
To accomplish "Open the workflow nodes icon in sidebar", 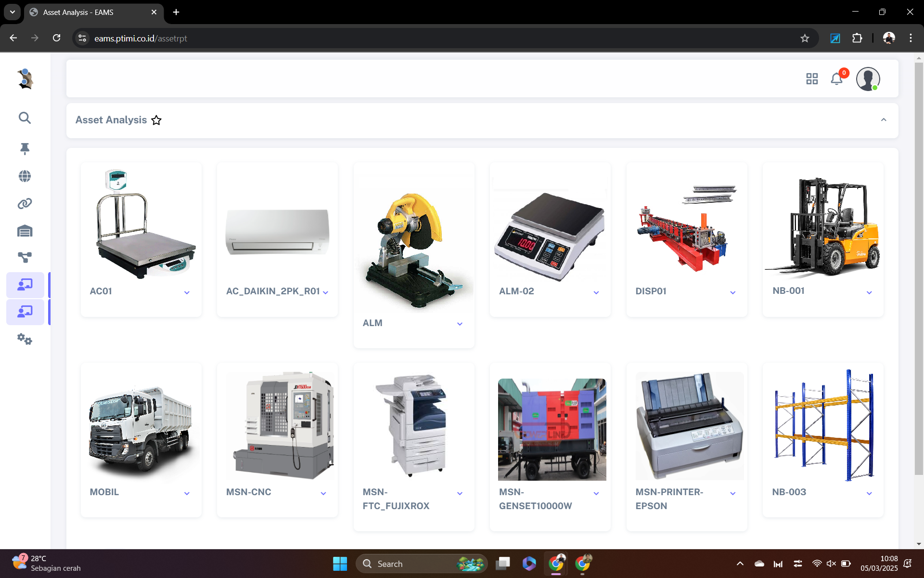I will click(x=25, y=258).
